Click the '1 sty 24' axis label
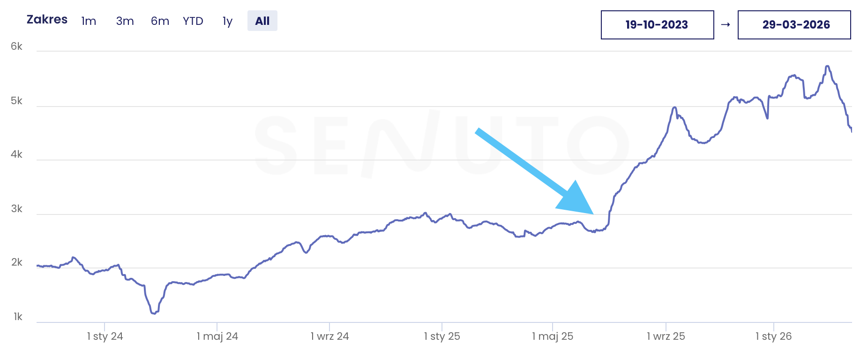 [105, 336]
